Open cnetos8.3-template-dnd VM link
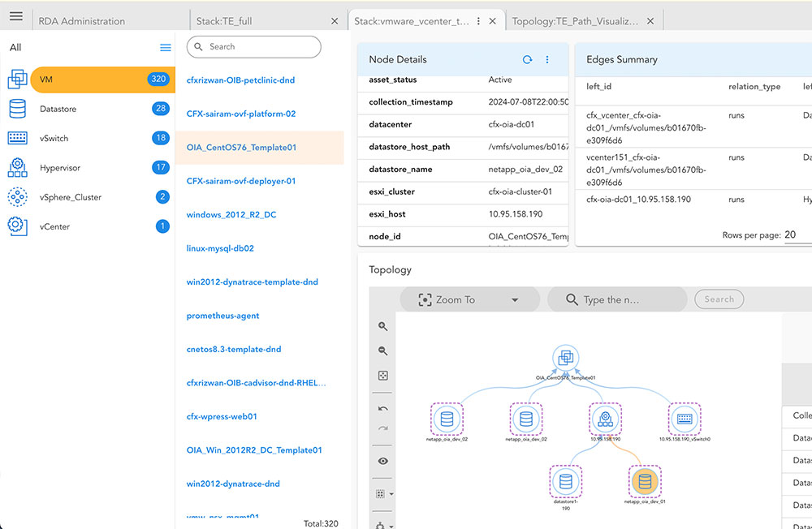 [x=234, y=350]
